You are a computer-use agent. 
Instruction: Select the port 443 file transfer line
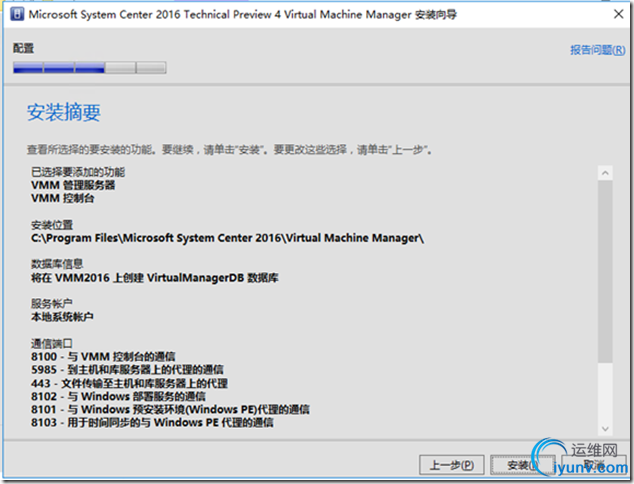coord(129,383)
